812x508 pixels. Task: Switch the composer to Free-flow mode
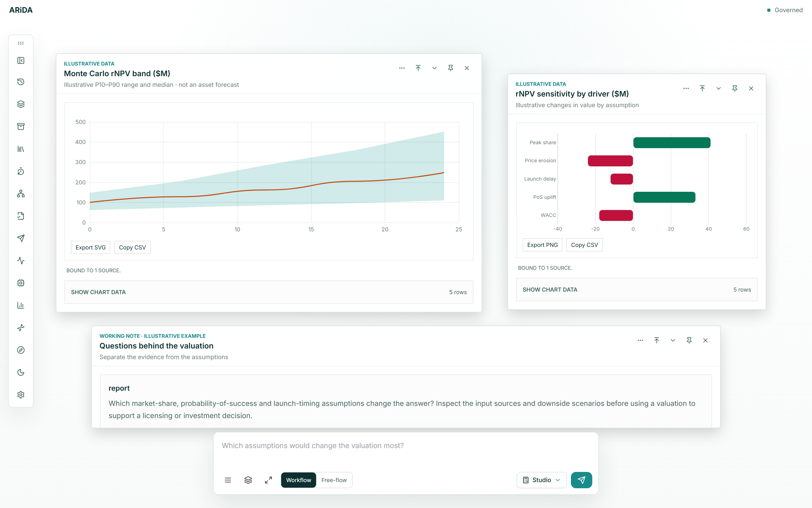point(334,480)
